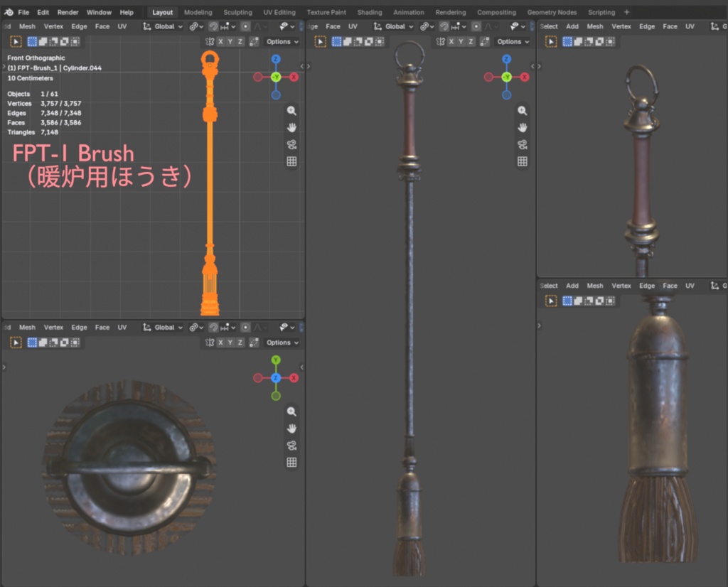Toggle X mirror in Front Orthographic viewport
Viewport: 728px width, 587px height.
(x=220, y=42)
